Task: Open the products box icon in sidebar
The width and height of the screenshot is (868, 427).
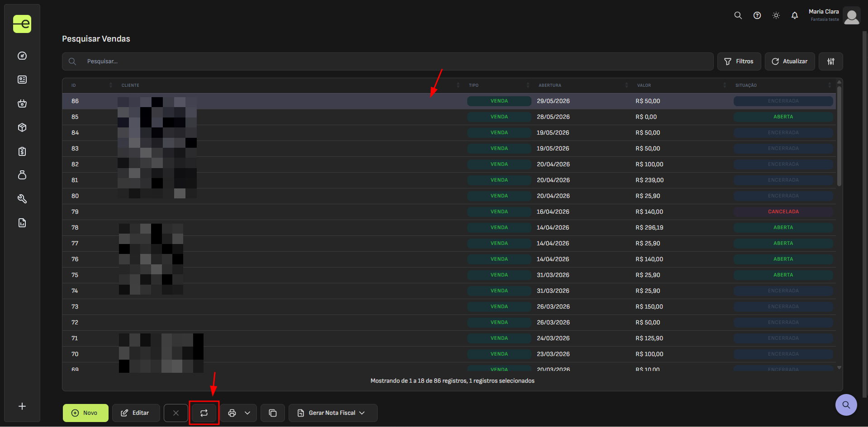Action: tap(22, 127)
